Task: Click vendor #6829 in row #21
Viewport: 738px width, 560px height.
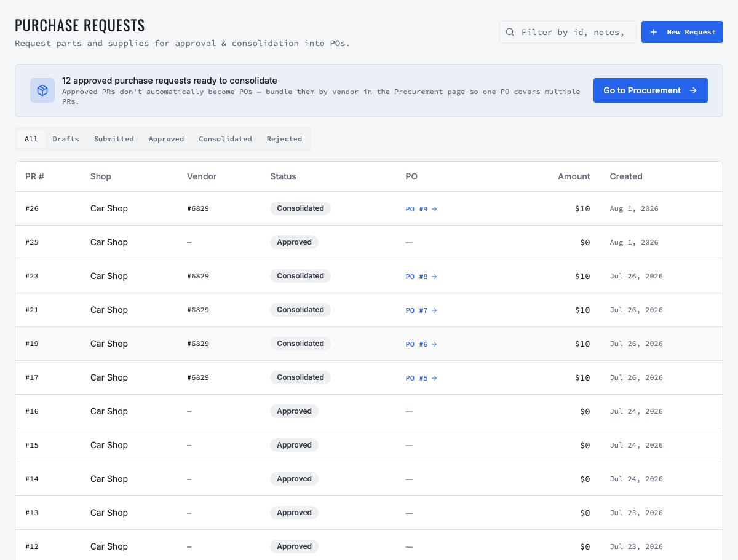Action: (x=198, y=310)
